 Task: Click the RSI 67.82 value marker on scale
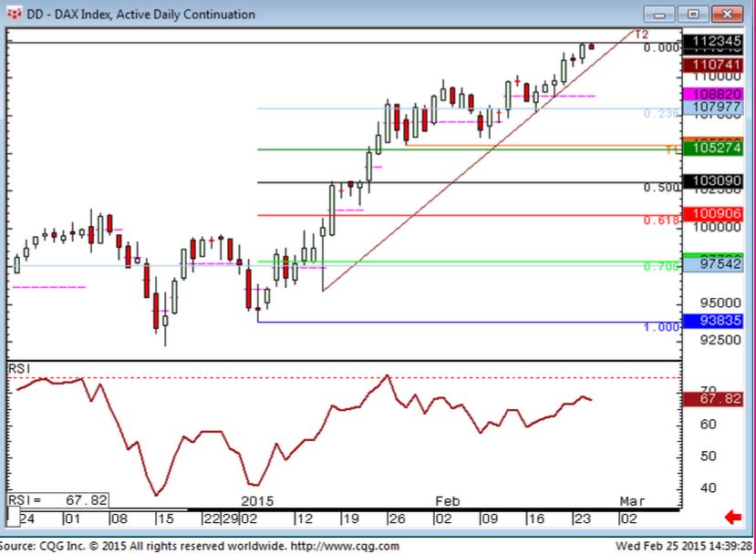718,398
